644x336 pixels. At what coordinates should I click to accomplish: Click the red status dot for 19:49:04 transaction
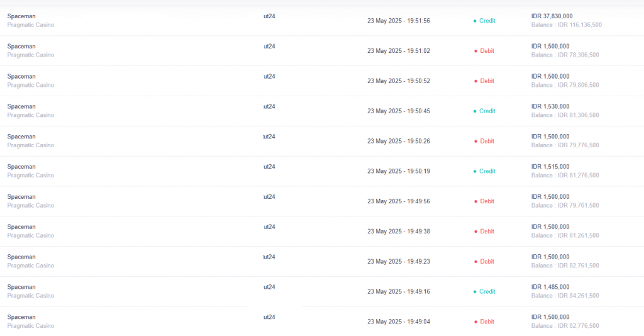pyautogui.click(x=475, y=322)
